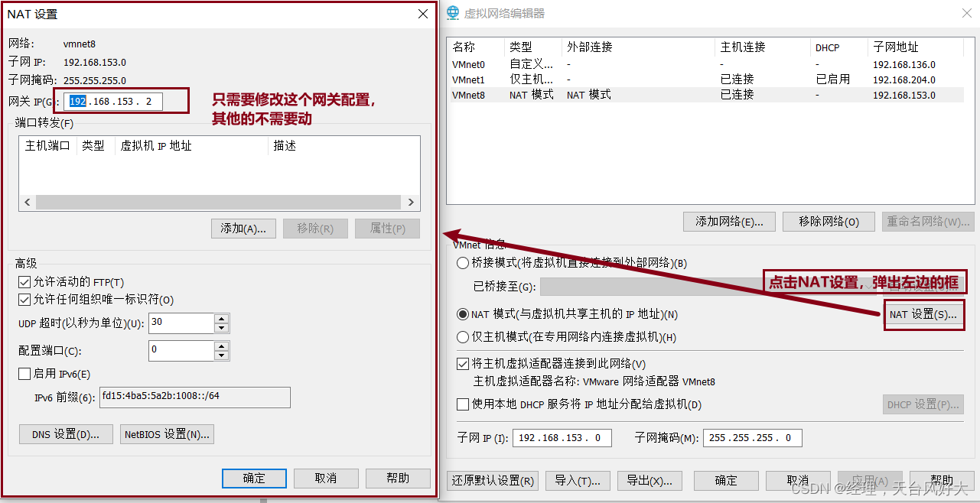This screenshot has height=503, width=980.
Task: Click 取消 in NAT 设置 dialog
Action: [x=326, y=479]
